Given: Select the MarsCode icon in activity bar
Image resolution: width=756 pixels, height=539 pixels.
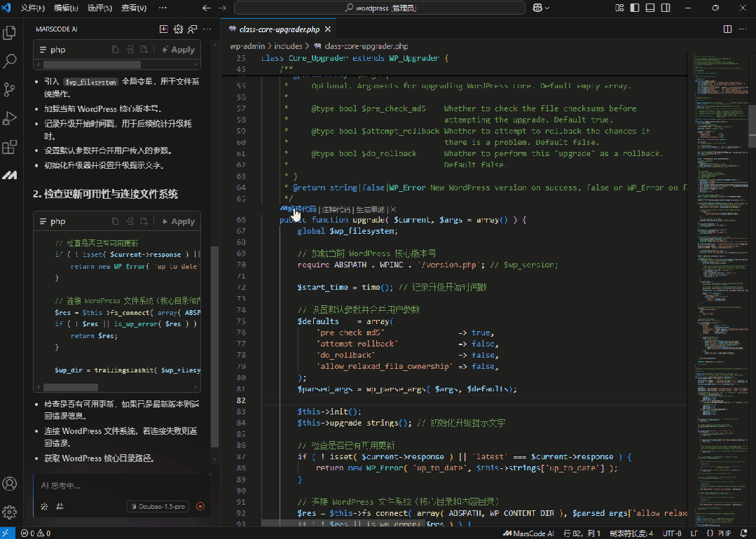Looking at the screenshot, I should tap(10, 175).
